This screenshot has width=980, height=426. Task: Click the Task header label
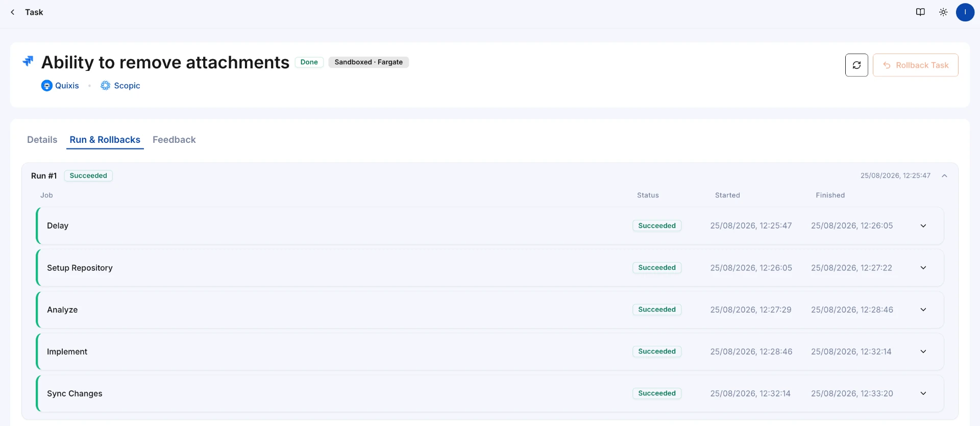tap(34, 12)
